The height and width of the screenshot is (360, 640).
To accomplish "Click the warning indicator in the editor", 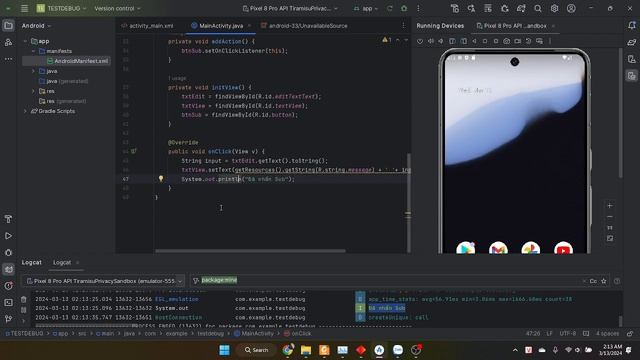I will pyautogui.click(x=387, y=40).
